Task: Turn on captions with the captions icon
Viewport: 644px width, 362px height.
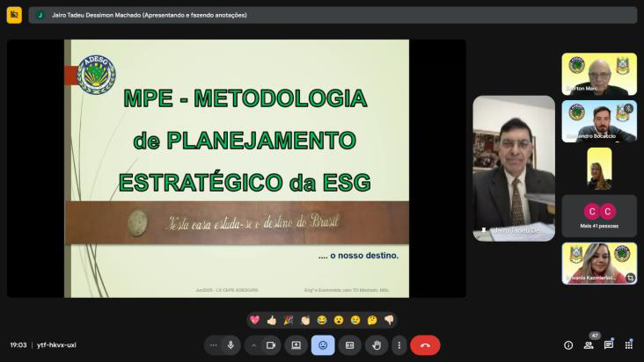Action: (x=349, y=345)
